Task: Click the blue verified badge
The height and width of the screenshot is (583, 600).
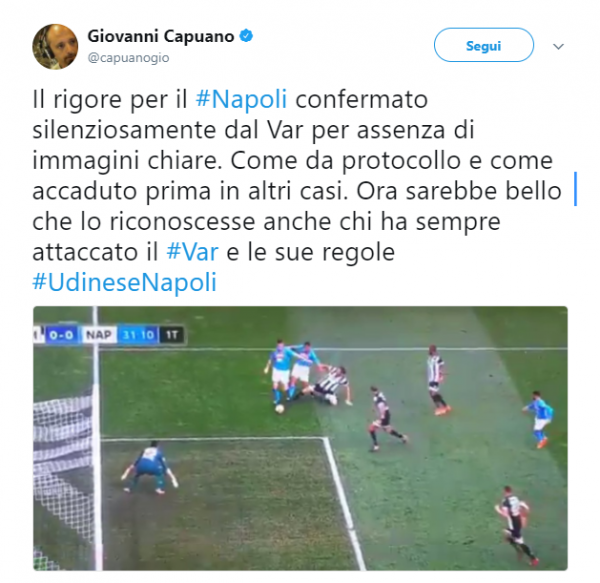Action: click(x=246, y=36)
